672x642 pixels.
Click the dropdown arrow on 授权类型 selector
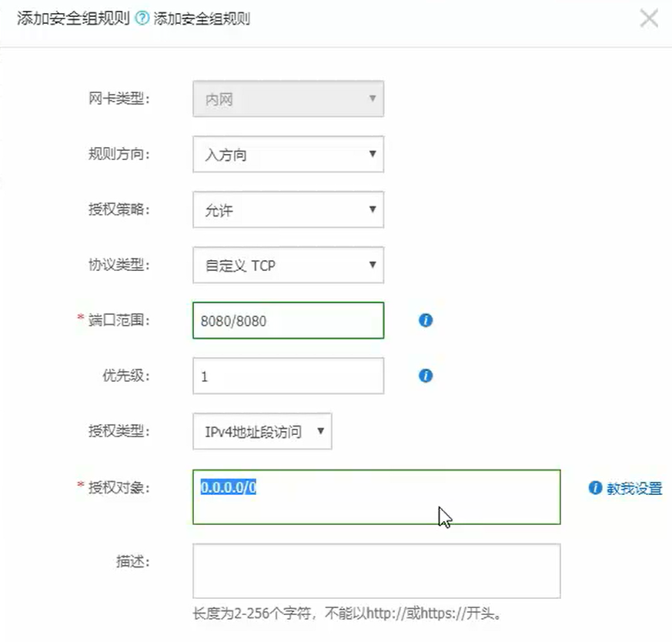click(319, 432)
